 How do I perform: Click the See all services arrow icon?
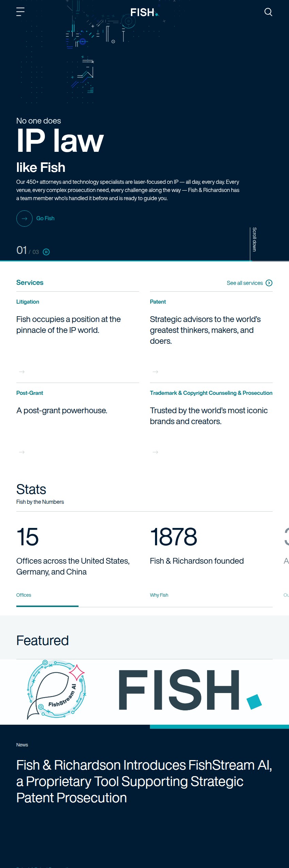coord(269,283)
